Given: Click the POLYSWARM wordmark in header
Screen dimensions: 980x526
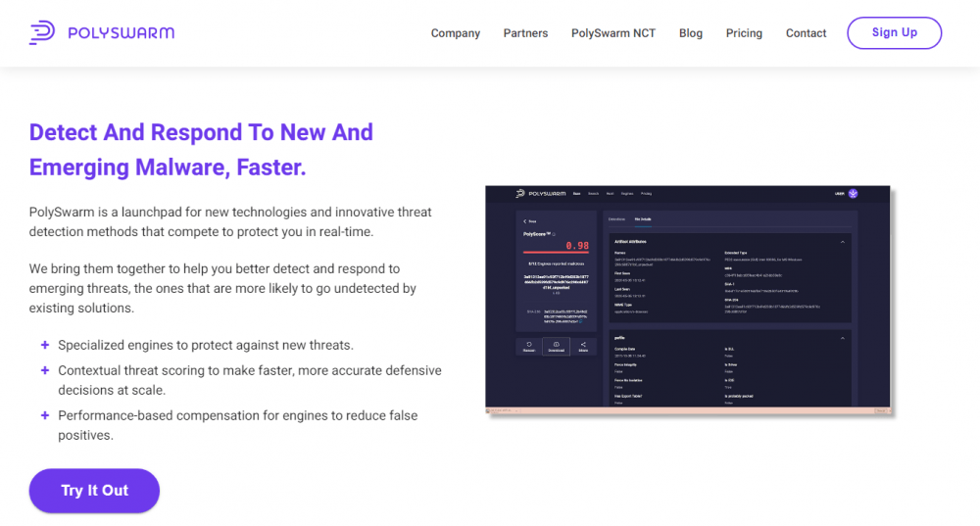Looking at the screenshot, I should 122,33.
